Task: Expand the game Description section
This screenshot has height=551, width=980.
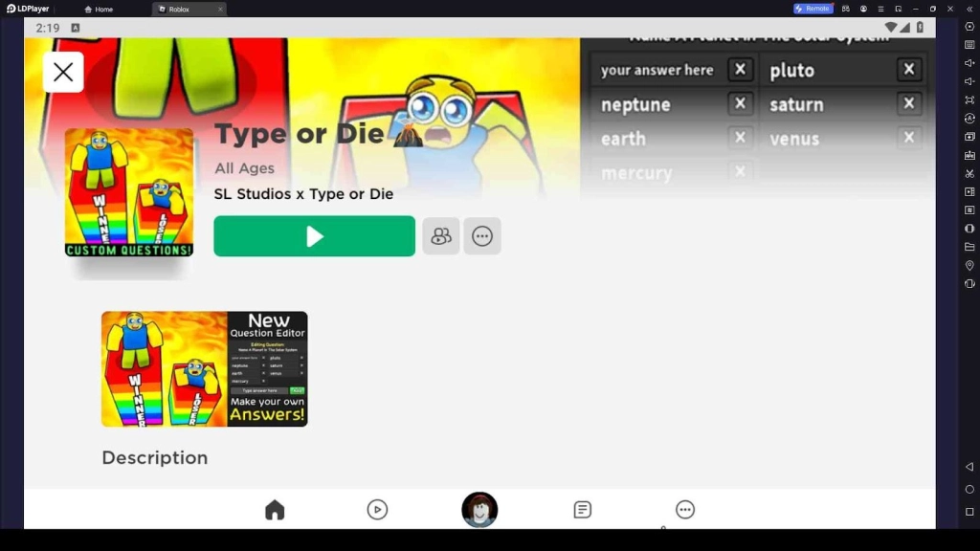Action: coord(154,457)
